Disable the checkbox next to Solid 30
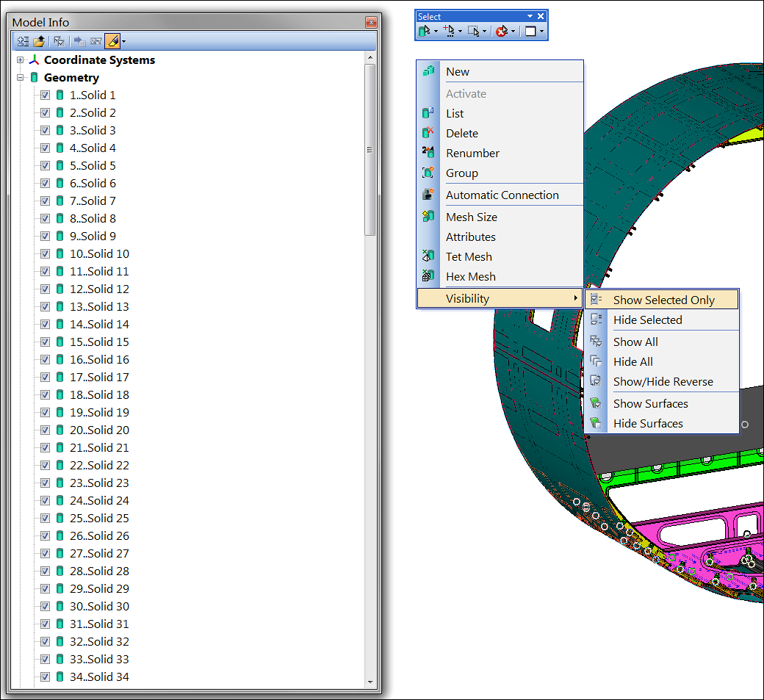 click(45, 606)
